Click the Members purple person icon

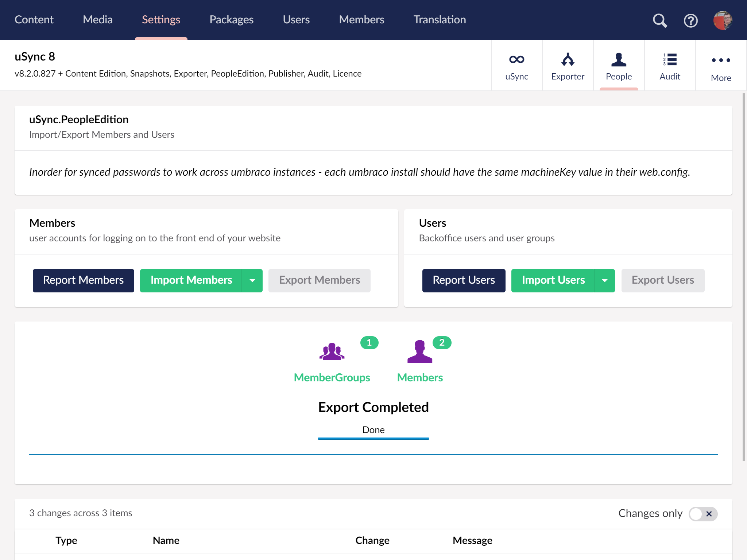[x=420, y=351]
